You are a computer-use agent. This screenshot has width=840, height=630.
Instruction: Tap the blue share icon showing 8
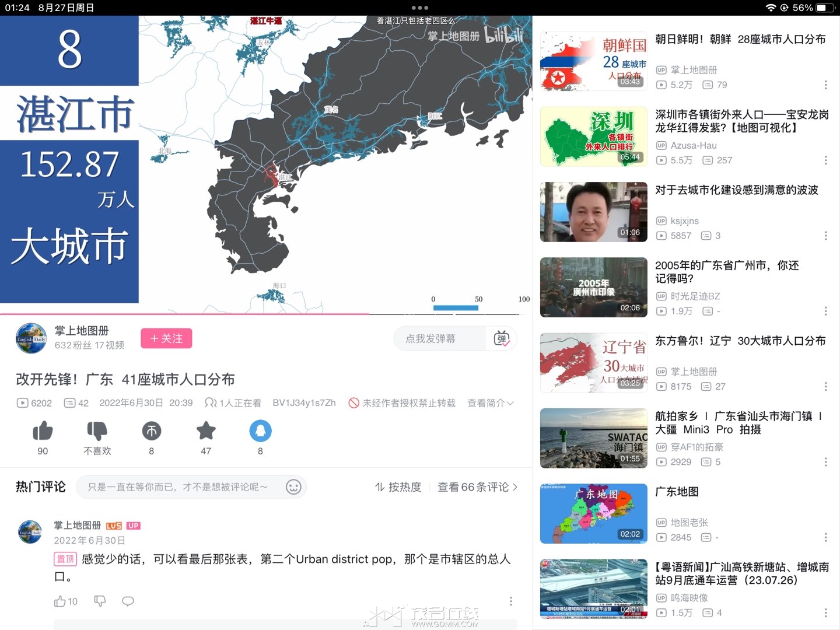click(260, 431)
